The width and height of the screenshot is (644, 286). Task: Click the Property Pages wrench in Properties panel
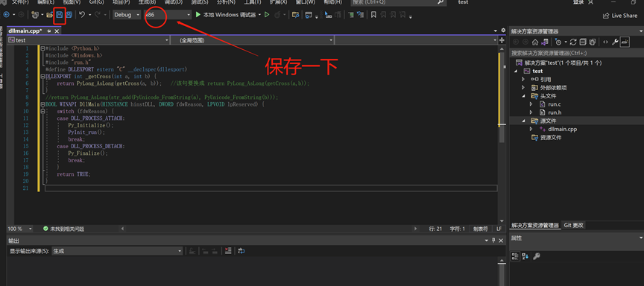tap(536, 256)
